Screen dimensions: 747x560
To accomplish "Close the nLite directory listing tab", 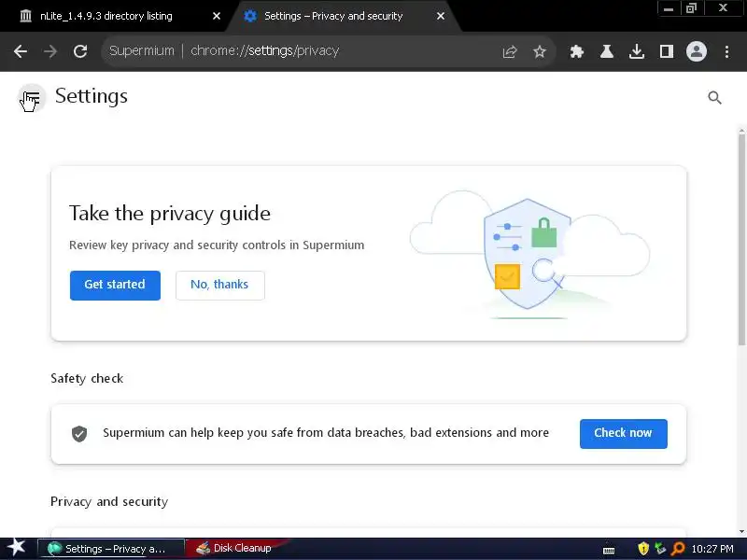I will point(217,16).
